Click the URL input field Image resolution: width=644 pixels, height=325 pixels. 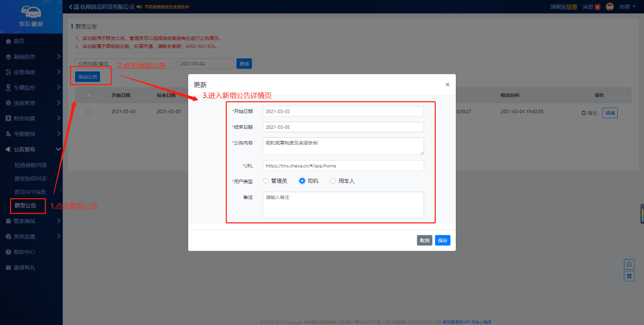pyautogui.click(x=343, y=166)
